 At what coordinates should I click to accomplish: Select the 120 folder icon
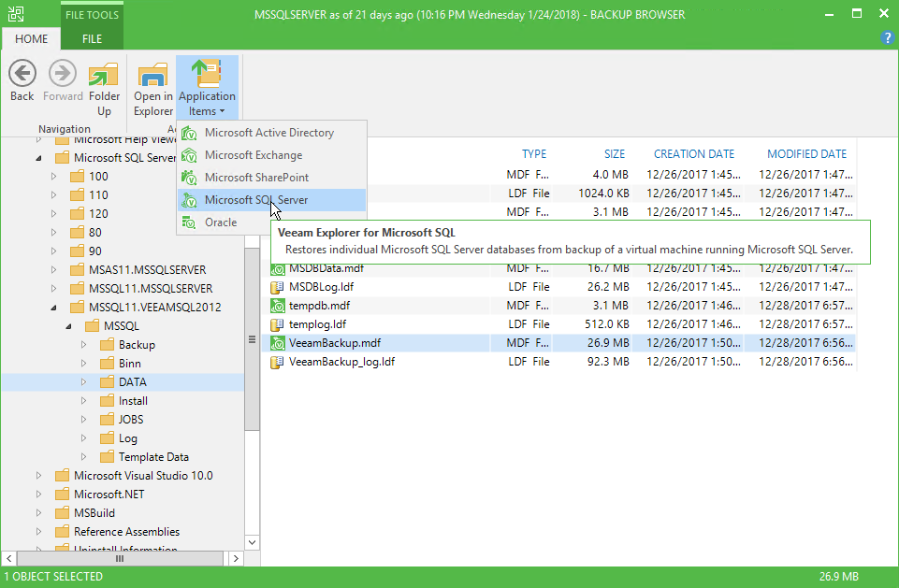[x=77, y=214]
